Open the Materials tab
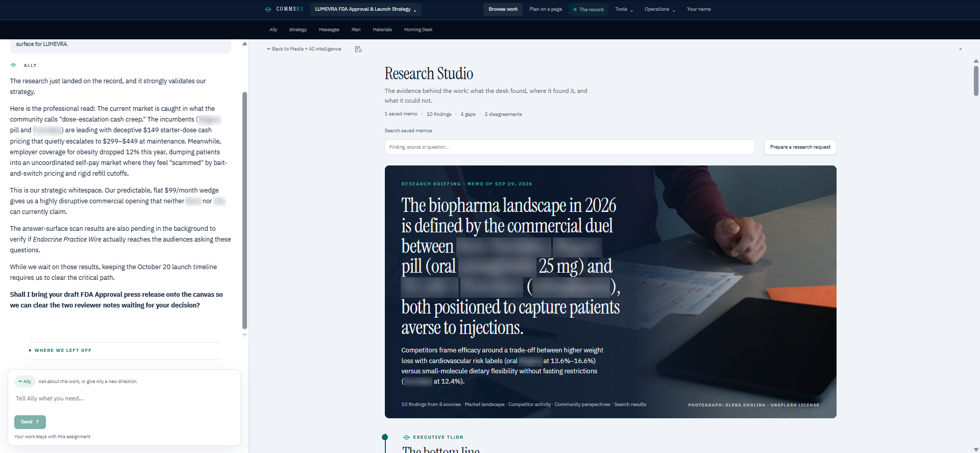Screen dimensions: 980x453 click(x=382, y=30)
